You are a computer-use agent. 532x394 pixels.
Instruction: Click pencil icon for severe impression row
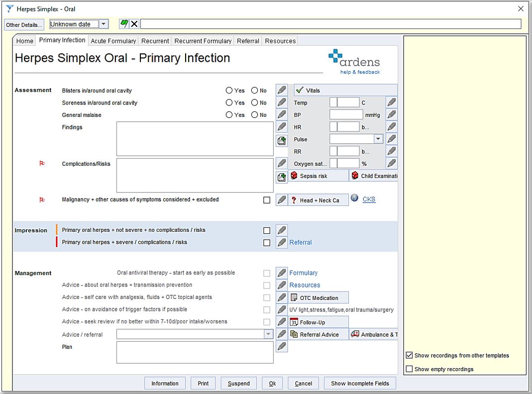click(282, 243)
